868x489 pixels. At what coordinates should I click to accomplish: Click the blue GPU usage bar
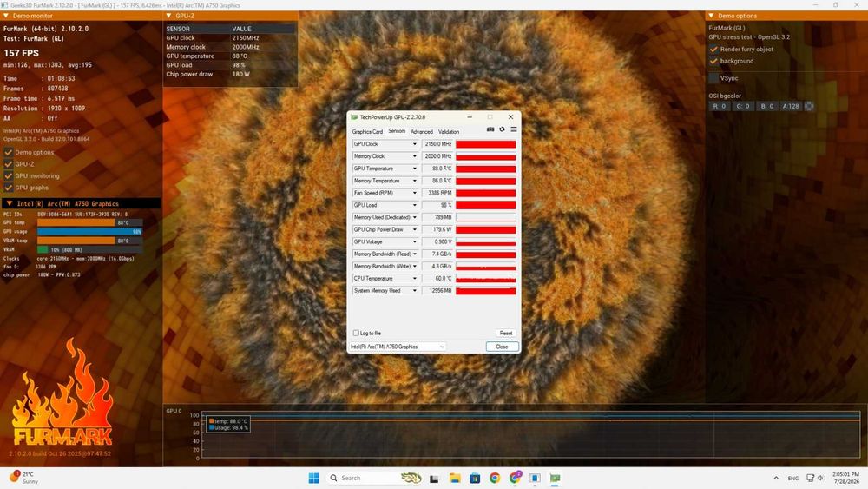(89, 232)
